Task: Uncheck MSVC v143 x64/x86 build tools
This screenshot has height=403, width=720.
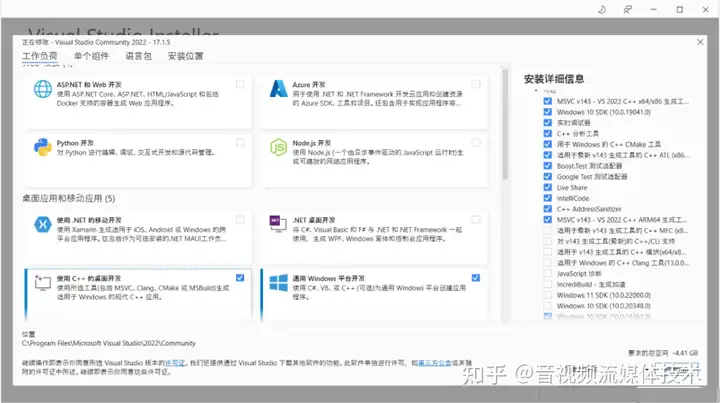Action: tap(547, 101)
